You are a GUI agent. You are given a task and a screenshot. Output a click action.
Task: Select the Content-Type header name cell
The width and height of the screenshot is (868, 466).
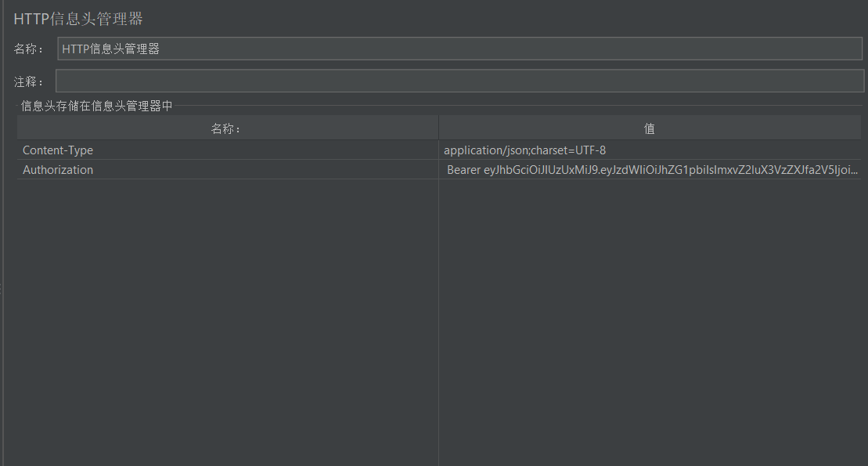[x=228, y=150]
